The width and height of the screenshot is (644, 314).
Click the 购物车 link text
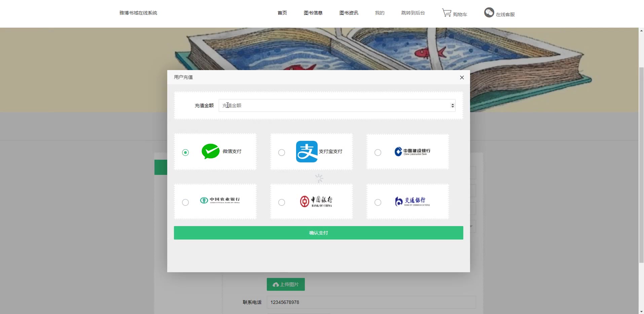[460, 14]
